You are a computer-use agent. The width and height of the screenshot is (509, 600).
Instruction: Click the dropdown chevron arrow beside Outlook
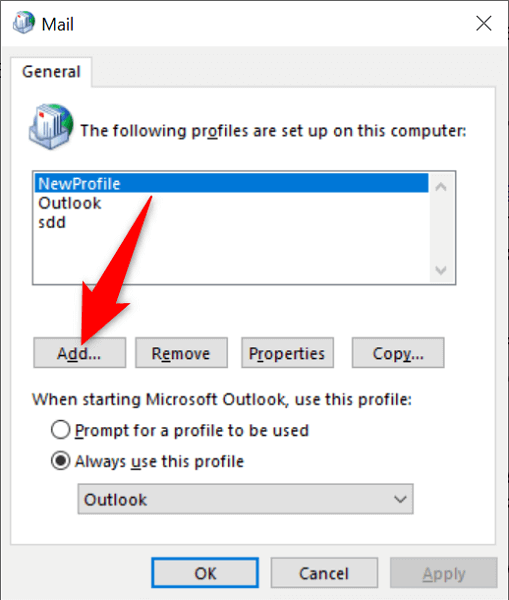400,499
